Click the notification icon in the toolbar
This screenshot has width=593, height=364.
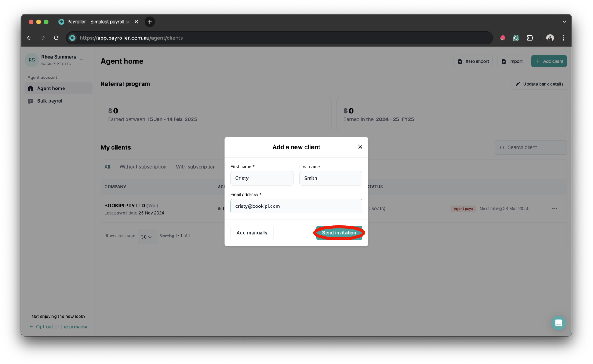(502, 38)
